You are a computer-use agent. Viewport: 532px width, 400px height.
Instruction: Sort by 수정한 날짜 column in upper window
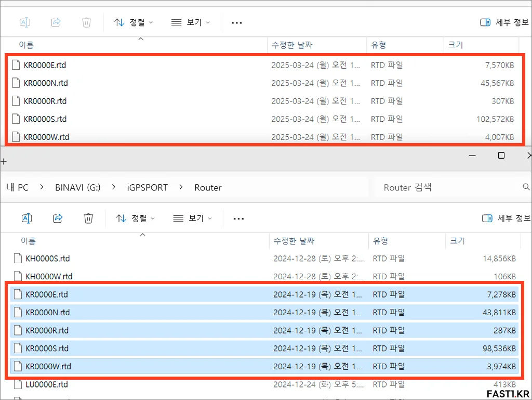coord(292,45)
